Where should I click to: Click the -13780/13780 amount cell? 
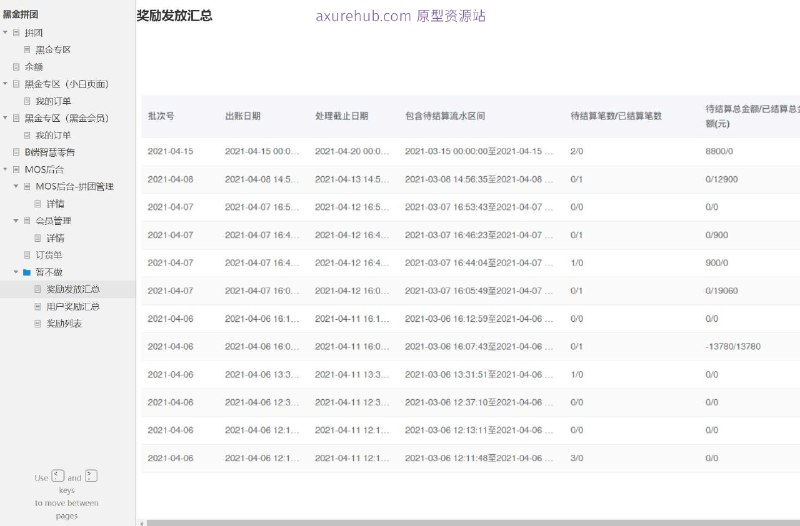[733, 346]
